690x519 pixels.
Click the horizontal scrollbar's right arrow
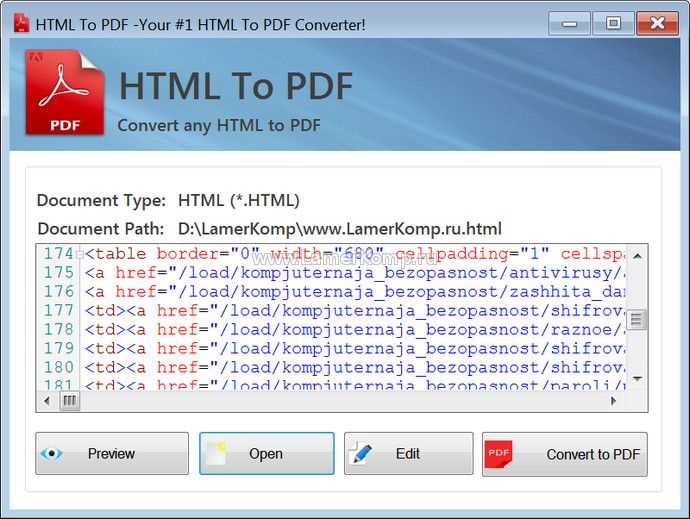click(x=613, y=401)
